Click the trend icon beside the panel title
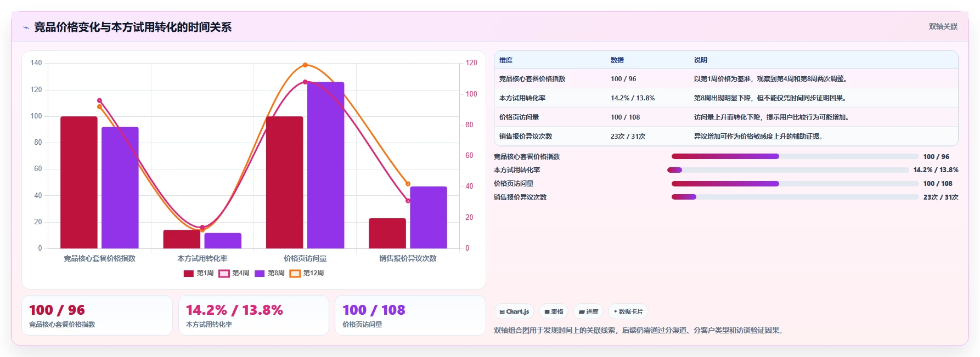Image resolution: width=980 pixels, height=357 pixels. coord(26,27)
